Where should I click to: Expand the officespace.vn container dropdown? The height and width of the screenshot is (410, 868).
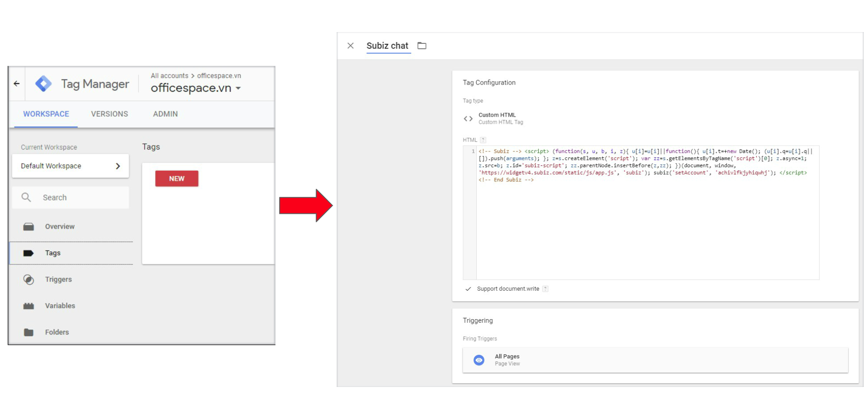pyautogui.click(x=238, y=88)
